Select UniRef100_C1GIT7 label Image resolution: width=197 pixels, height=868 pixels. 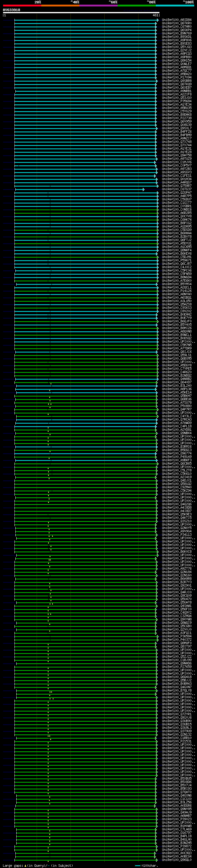click(x=177, y=203)
